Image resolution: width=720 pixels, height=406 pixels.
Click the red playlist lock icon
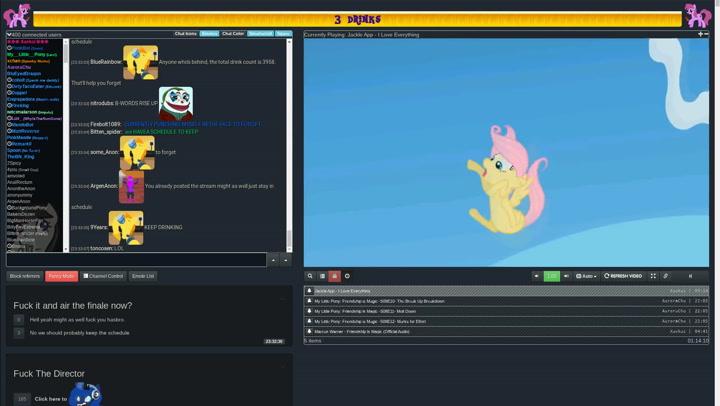(334, 276)
